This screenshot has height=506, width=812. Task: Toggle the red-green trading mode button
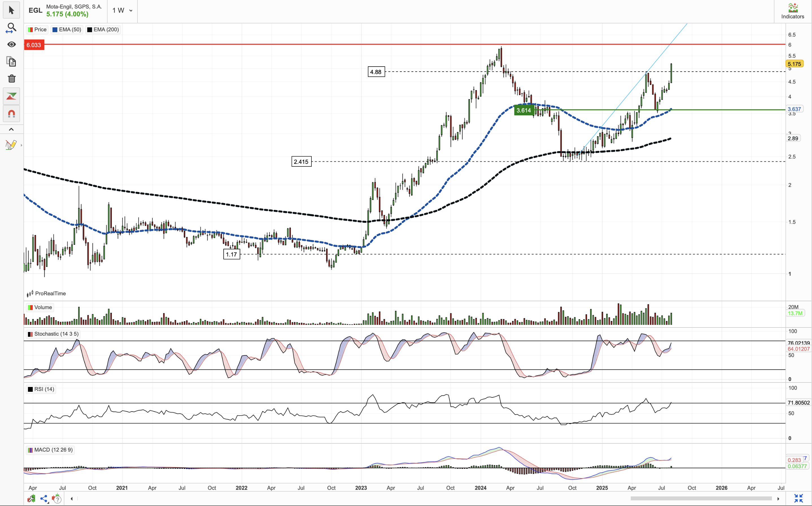click(11, 96)
